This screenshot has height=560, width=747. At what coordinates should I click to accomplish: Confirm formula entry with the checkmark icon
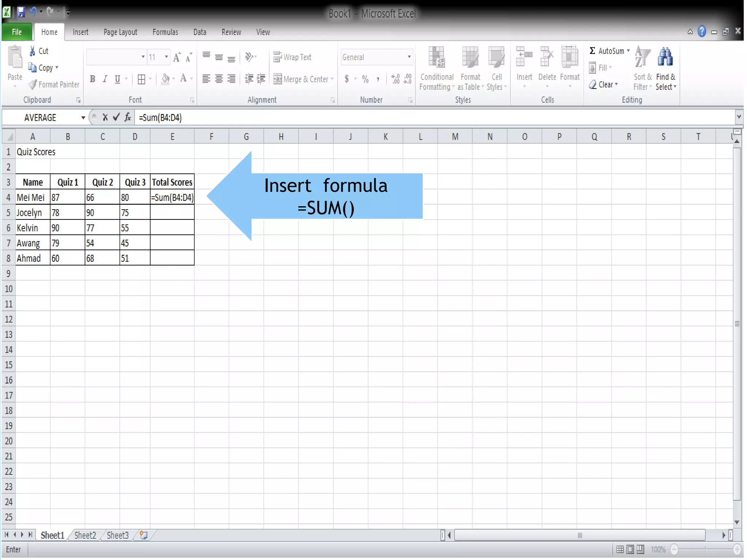tap(116, 117)
